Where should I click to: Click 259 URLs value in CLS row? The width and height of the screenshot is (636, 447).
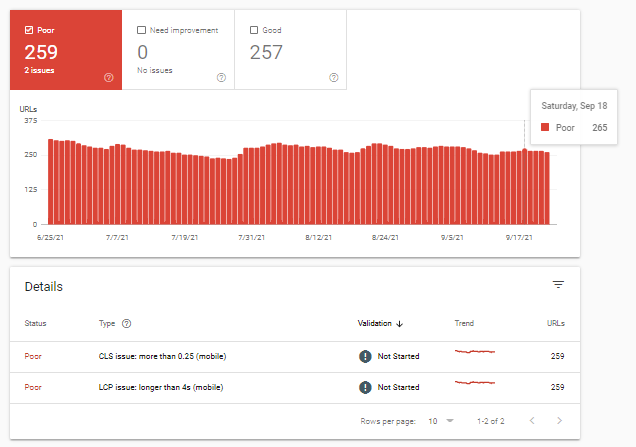(557, 356)
